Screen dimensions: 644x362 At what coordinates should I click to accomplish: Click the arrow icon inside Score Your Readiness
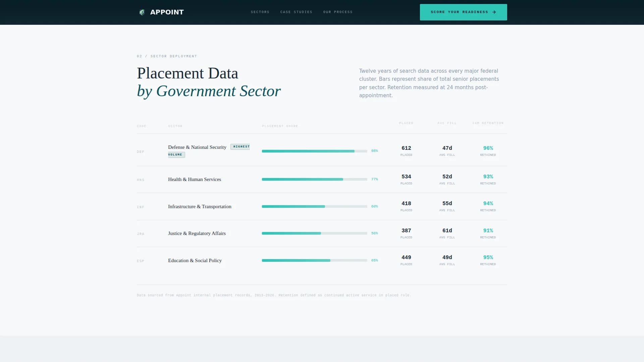coord(494,12)
